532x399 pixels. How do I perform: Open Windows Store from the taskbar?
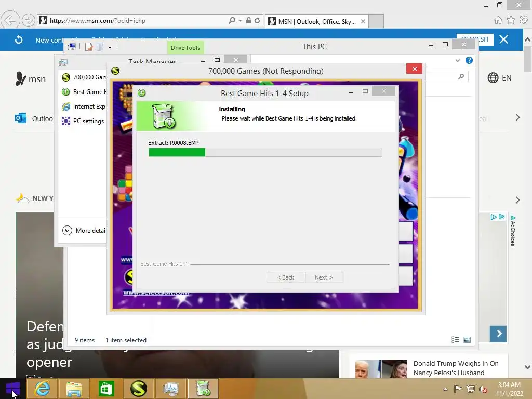coord(106,389)
